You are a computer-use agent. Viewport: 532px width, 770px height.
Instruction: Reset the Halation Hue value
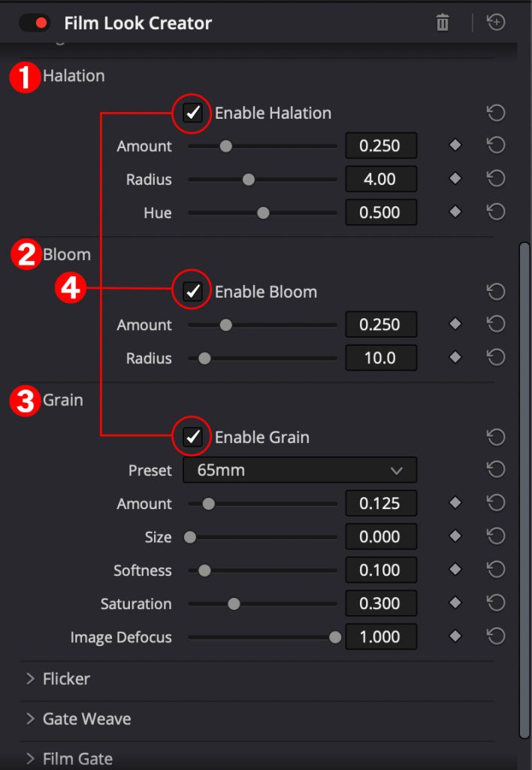click(496, 212)
